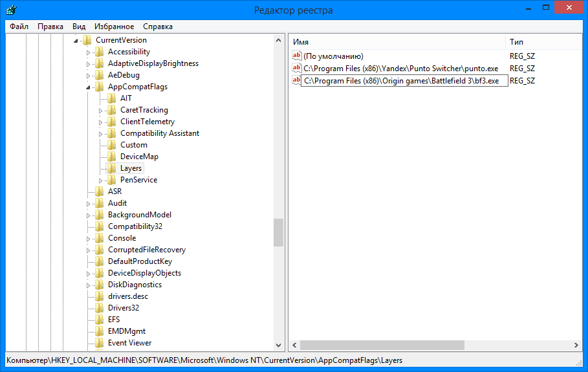The height and width of the screenshot is (372, 588).
Task: Expand the AeDebug key
Action: click(x=88, y=76)
